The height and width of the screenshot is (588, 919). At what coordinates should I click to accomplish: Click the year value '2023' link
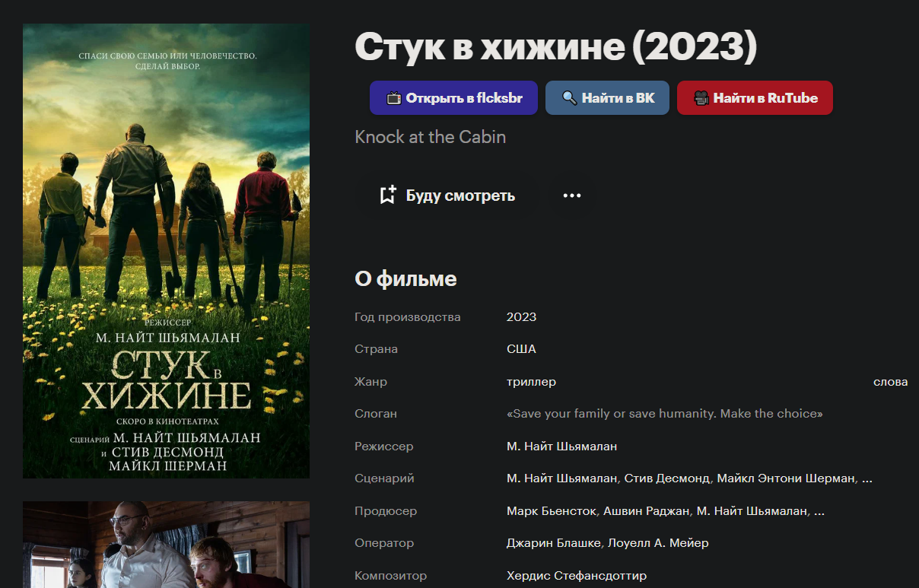(x=521, y=317)
